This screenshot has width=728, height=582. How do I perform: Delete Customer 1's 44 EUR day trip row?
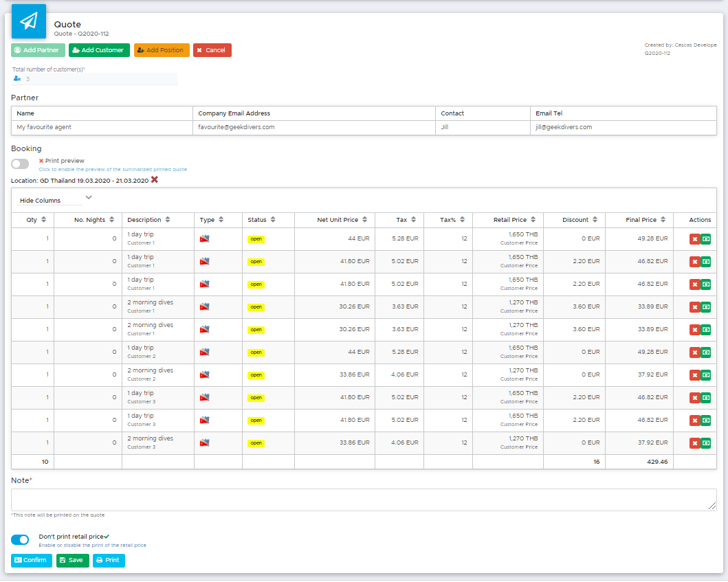click(x=694, y=239)
